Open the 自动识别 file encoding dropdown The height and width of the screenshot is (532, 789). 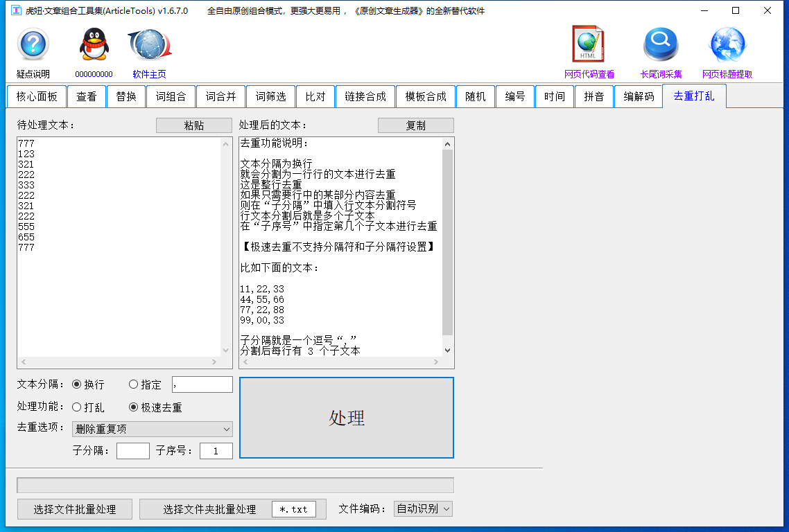[423, 509]
